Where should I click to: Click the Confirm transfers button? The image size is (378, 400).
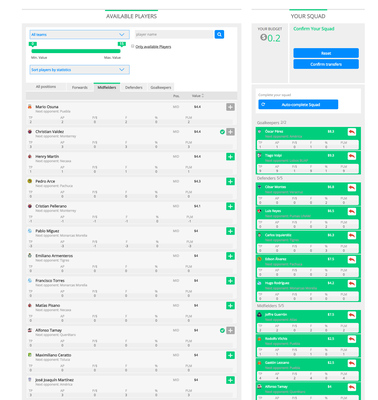(x=326, y=64)
